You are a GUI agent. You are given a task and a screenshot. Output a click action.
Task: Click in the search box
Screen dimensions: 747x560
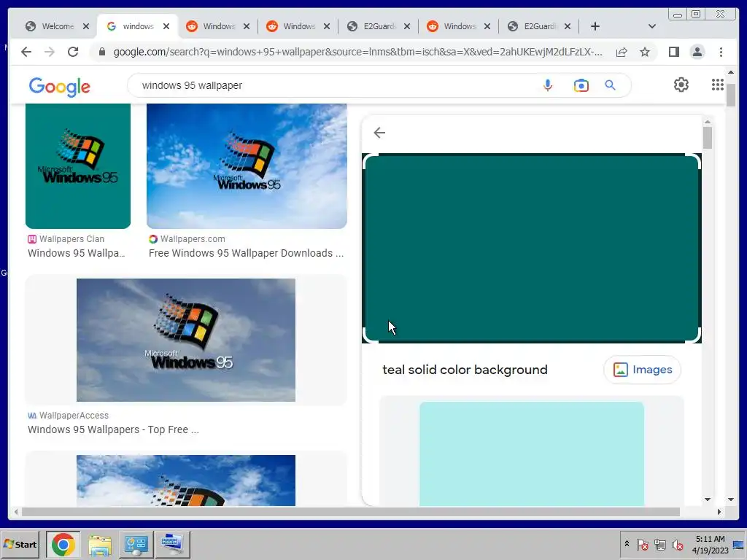click(x=333, y=85)
